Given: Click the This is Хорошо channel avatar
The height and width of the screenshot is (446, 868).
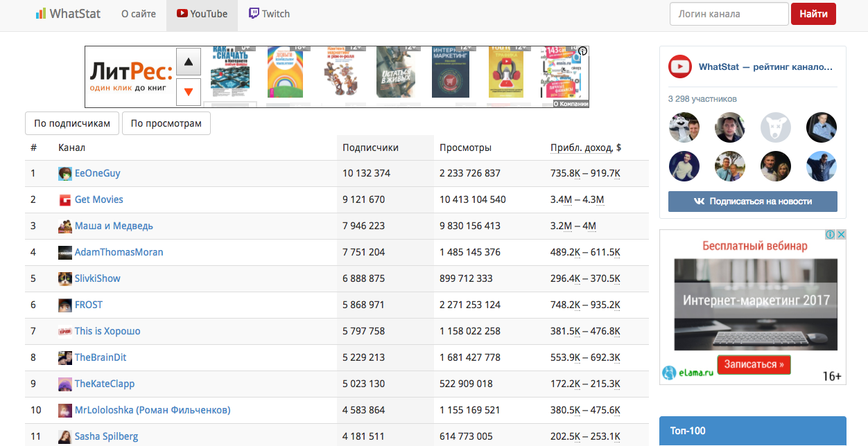Looking at the screenshot, I should (x=65, y=332).
